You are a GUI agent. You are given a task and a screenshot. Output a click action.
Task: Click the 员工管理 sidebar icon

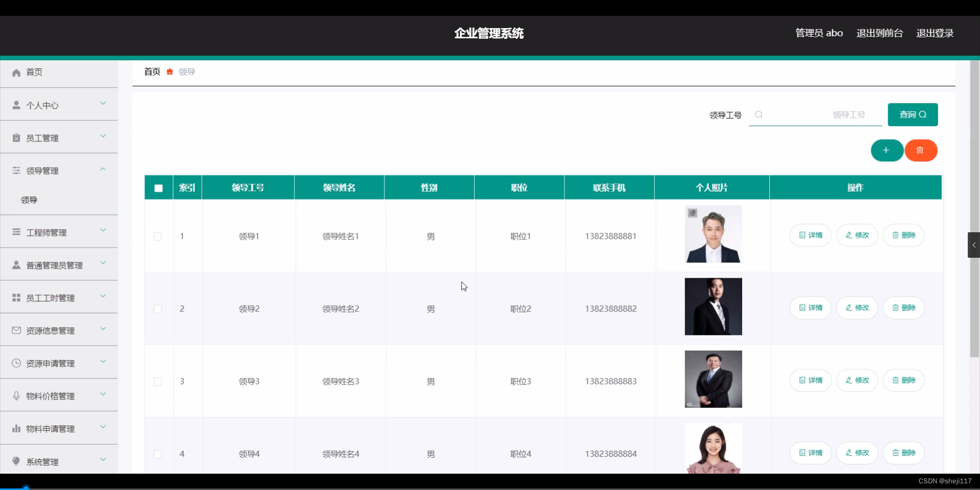[x=16, y=138]
